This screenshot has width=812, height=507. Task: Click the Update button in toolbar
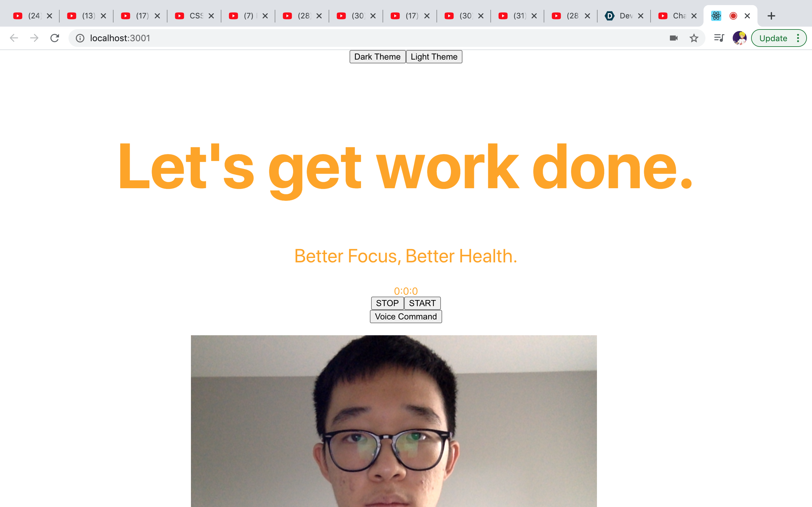tap(773, 38)
